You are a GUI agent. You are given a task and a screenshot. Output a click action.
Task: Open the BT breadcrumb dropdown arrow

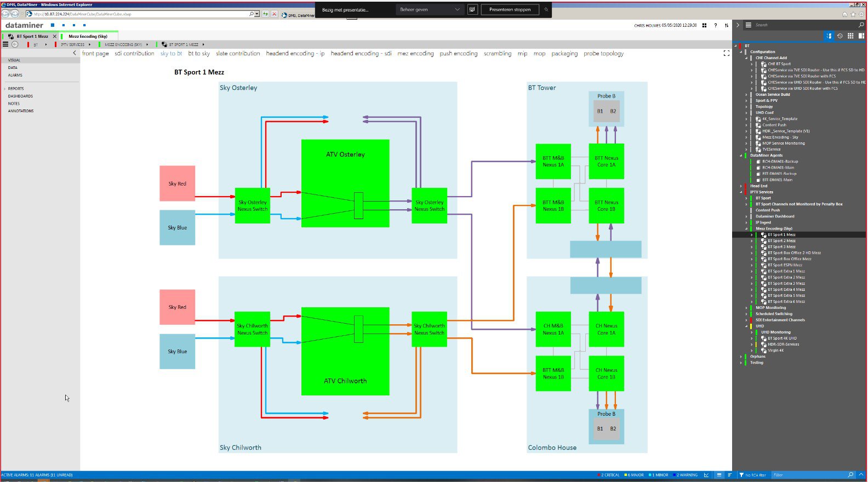(46, 44)
